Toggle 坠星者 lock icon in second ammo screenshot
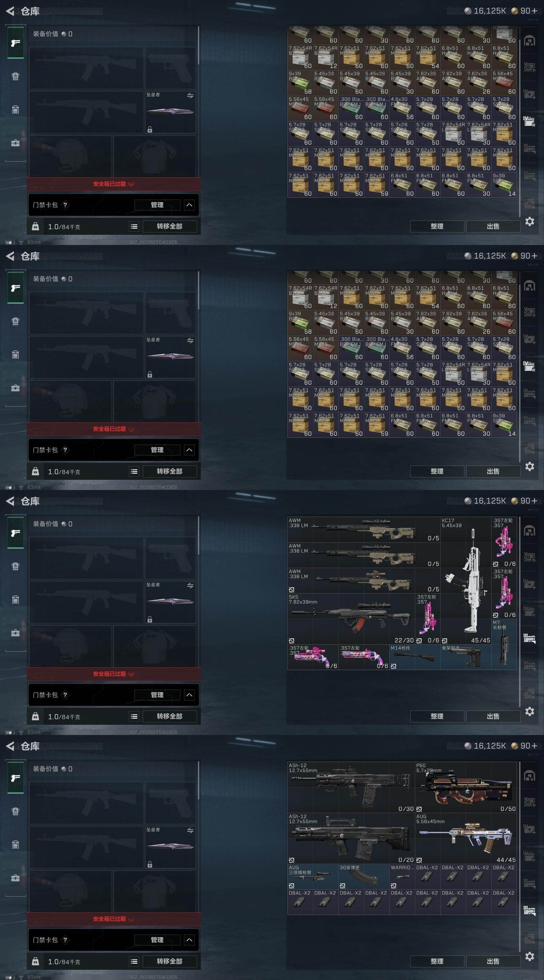The height and width of the screenshot is (980, 544). click(x=150, y=374)
